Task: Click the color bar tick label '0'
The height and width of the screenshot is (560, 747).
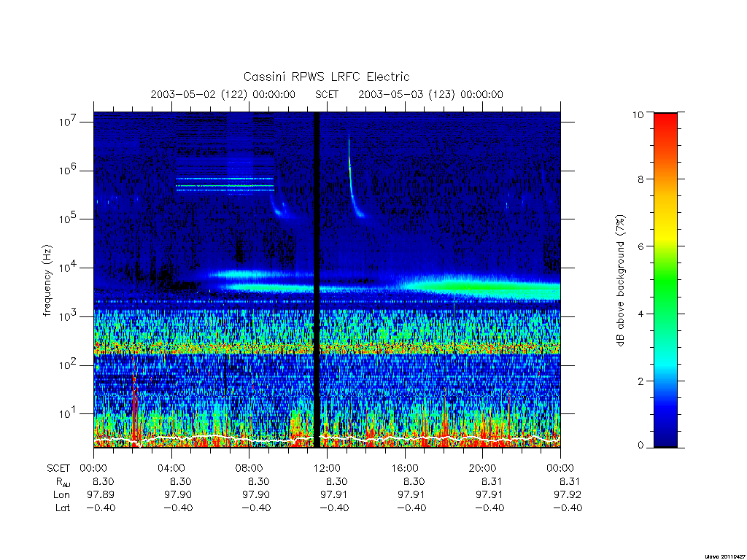Action: tap(640, 446)
